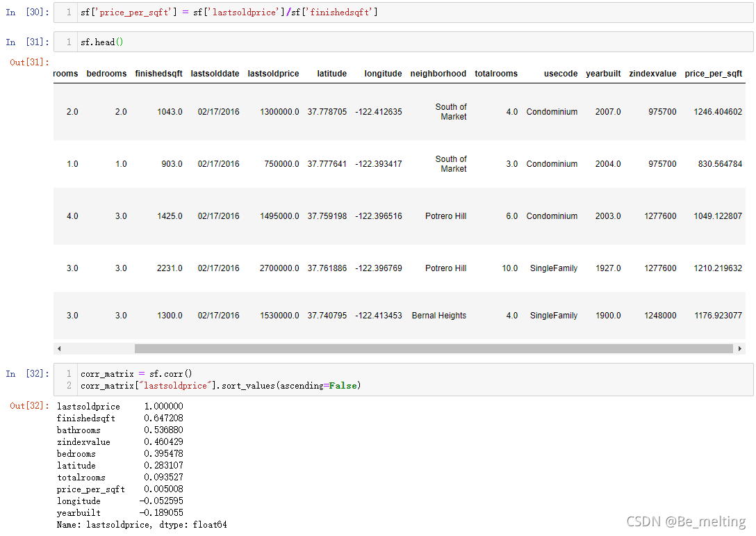
Task: Select the Out[31] prompt label
Action: [29, 63]
